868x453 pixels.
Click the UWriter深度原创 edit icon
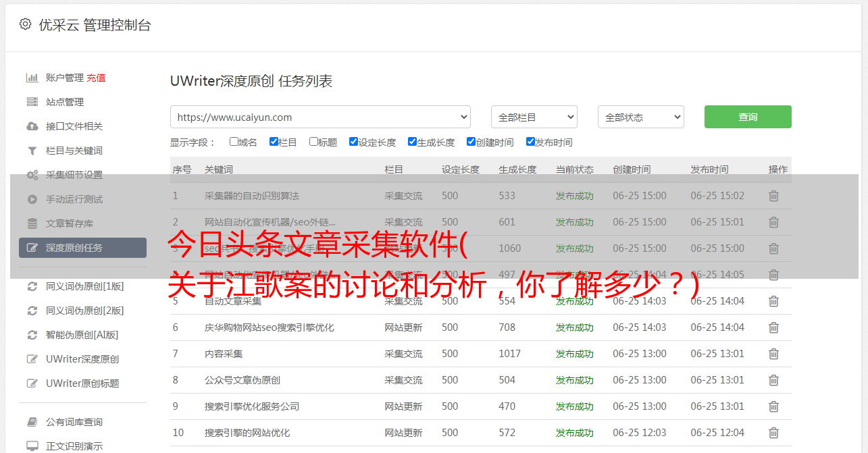[32, 359]
